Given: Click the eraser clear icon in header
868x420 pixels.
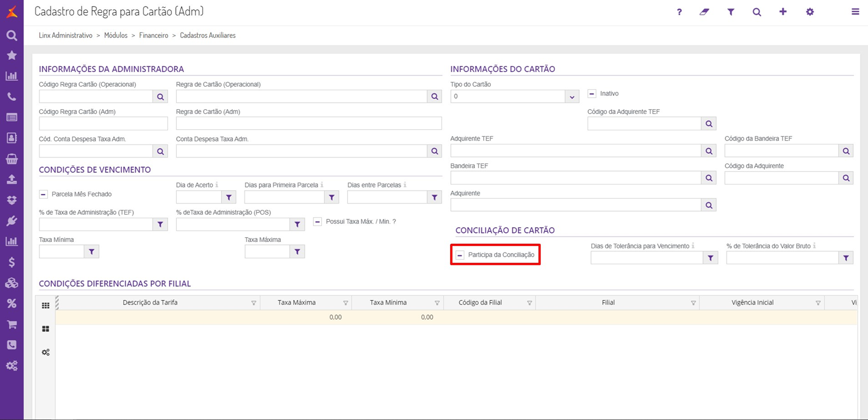Looking at the screenshot, I should pos(704,12).
